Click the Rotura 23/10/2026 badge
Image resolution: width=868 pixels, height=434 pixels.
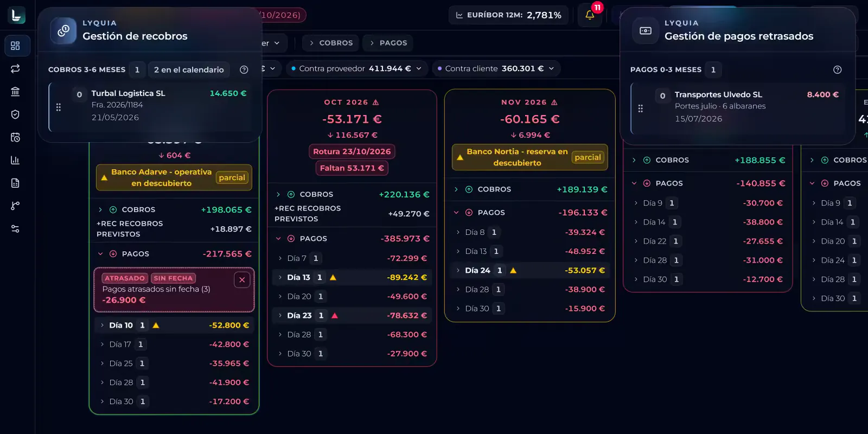[352, 151]
